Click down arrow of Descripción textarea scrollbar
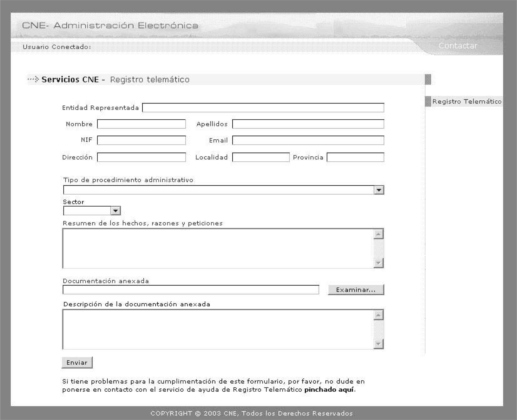517x420 pixels. coord(379,344)
